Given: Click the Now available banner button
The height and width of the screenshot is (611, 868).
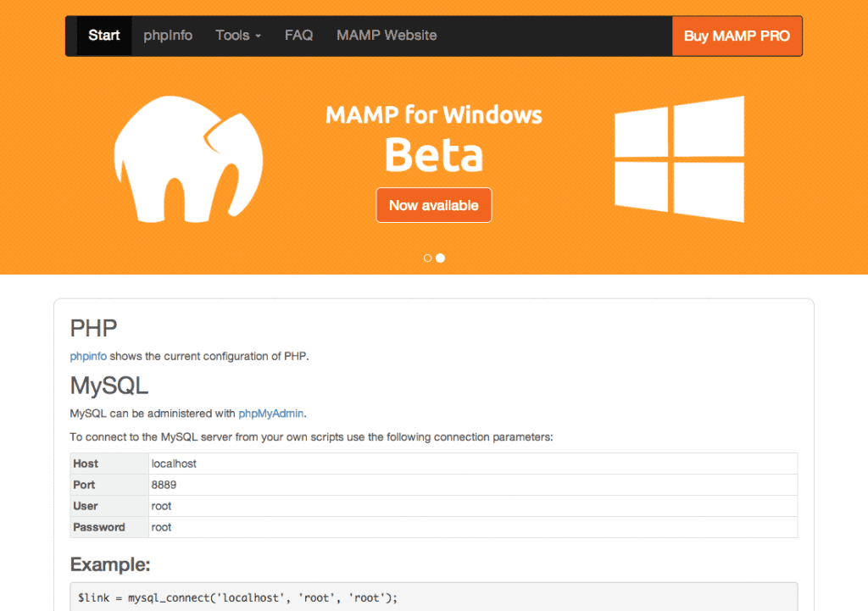Looking at the screenshot, I should pyautogui.click(x=434, y=205).
